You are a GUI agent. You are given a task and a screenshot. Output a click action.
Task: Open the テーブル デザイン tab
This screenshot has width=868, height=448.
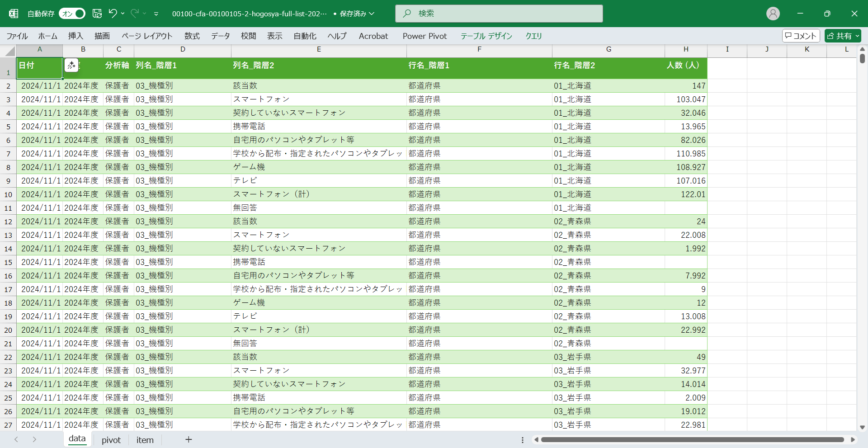(x=486, y=36)
